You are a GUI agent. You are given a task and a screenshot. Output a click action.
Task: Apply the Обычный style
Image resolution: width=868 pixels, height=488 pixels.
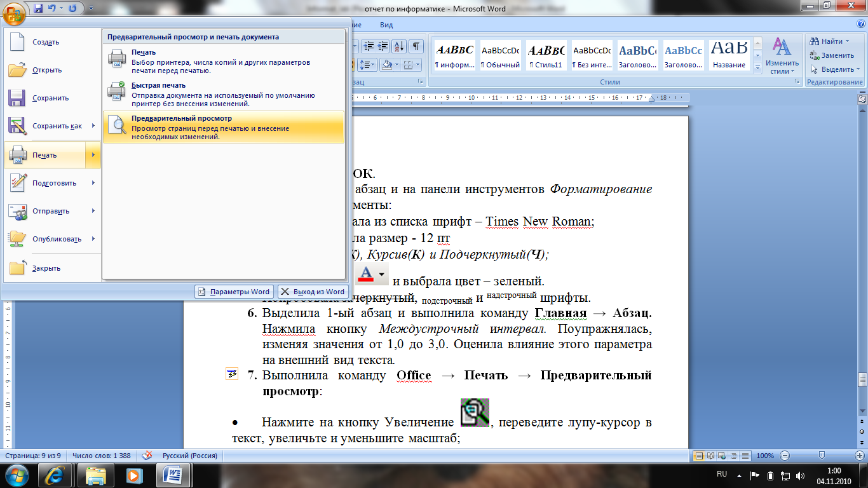coord(500,56)
